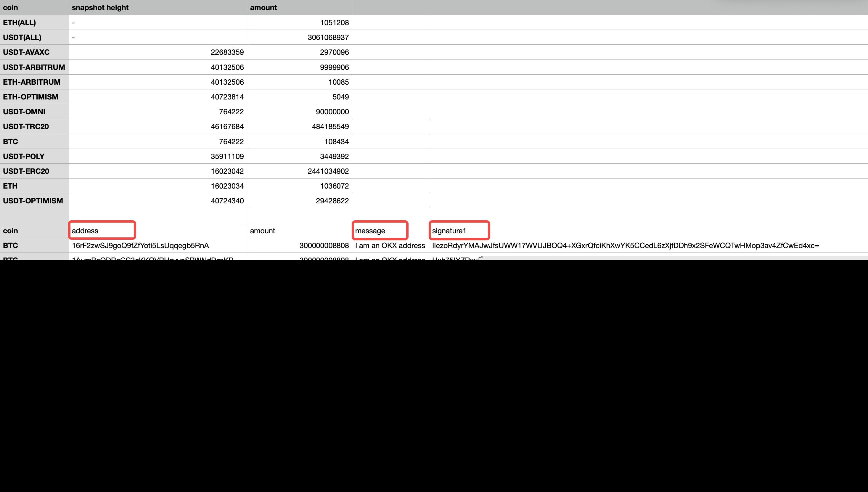
Task: Click the ETH-OPTIMISM row label
Action: [x=30, y=97]
